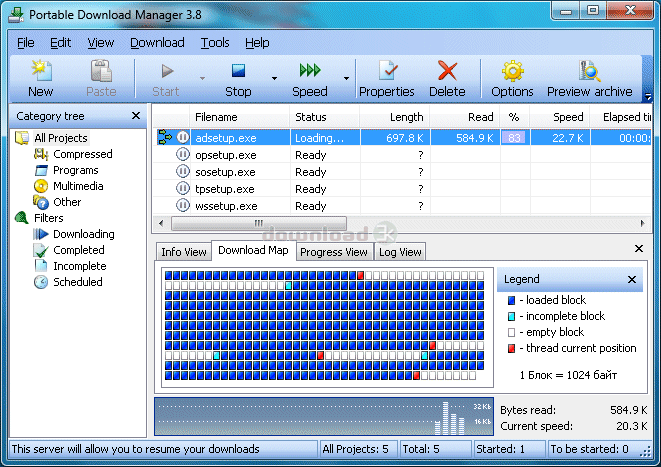Click the red Delete icon

click(x=447, y=72)
